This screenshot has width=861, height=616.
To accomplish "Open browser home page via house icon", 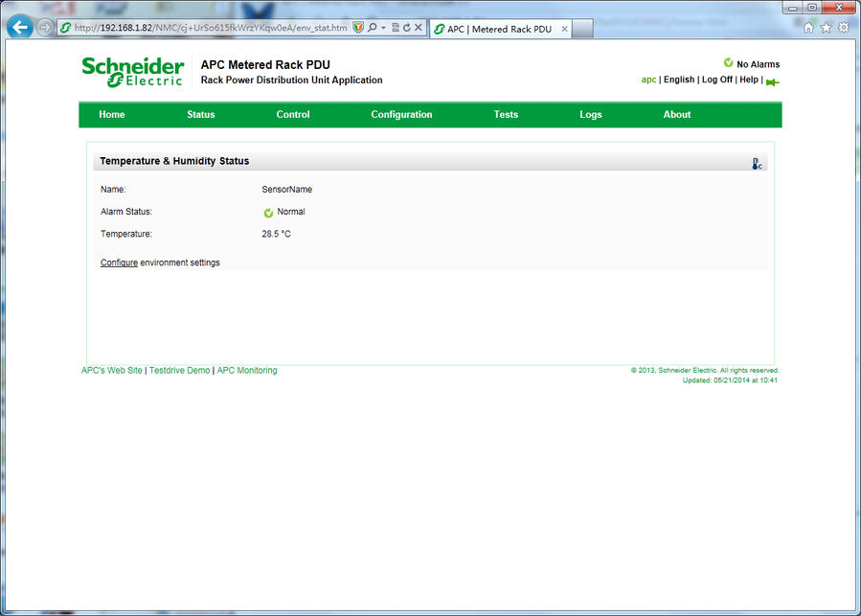I will pos(809,28).
